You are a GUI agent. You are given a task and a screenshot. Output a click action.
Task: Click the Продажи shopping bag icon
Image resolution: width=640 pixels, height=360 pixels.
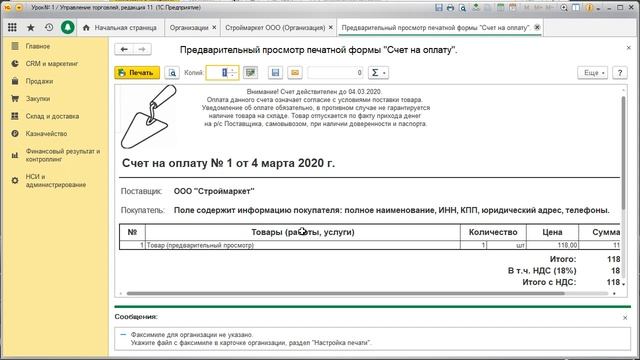(15, 81)
